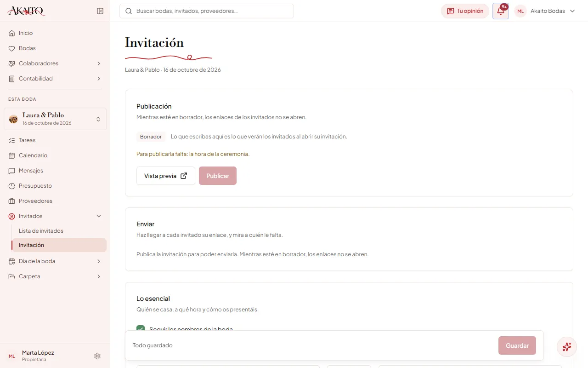The height and width of the screenshot is (368, 588).
Task: Collapse the Invitados section chevron
Action: point(99,216)
